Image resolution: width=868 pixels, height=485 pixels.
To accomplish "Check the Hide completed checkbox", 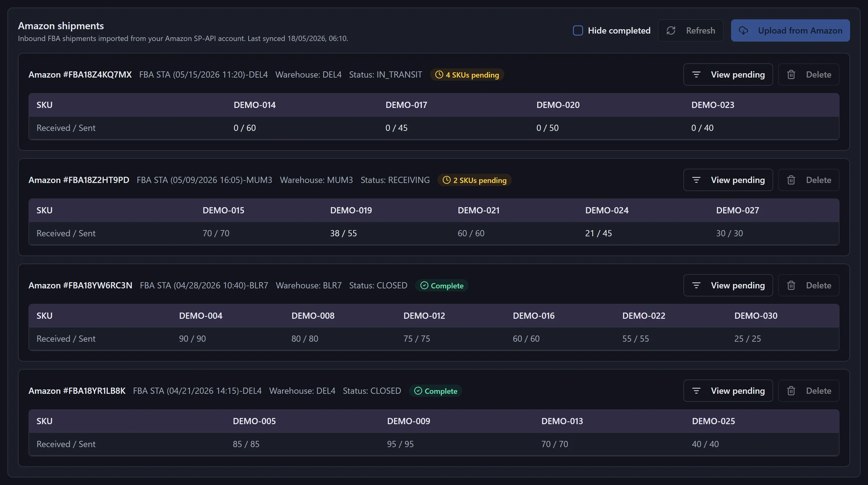I will point(578,30).
